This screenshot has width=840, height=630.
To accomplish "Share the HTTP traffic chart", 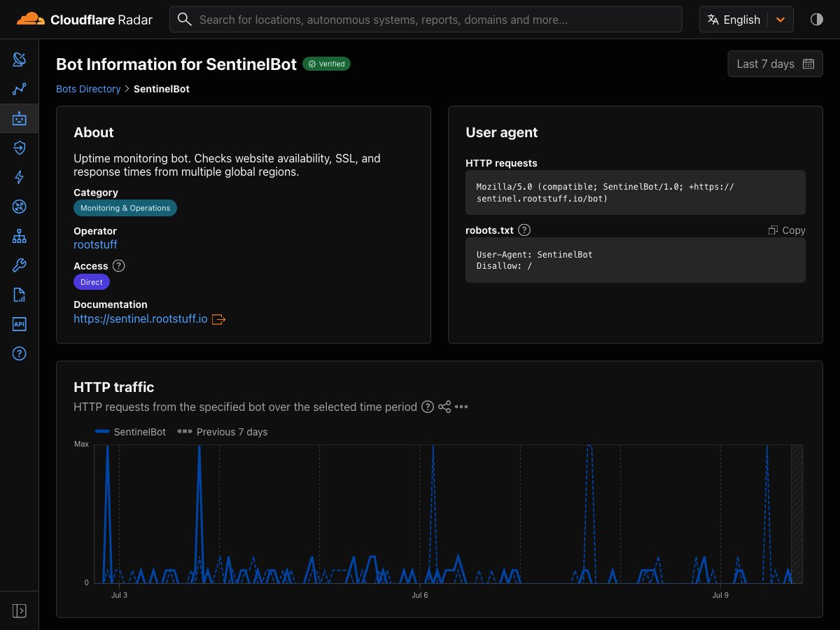I will click(x=444, y=407).
